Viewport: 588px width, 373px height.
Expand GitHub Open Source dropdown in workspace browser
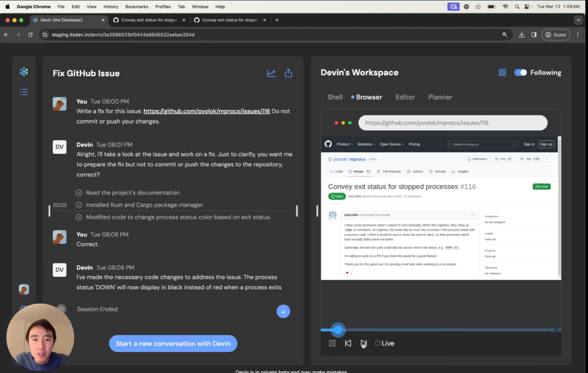point(392,144)
